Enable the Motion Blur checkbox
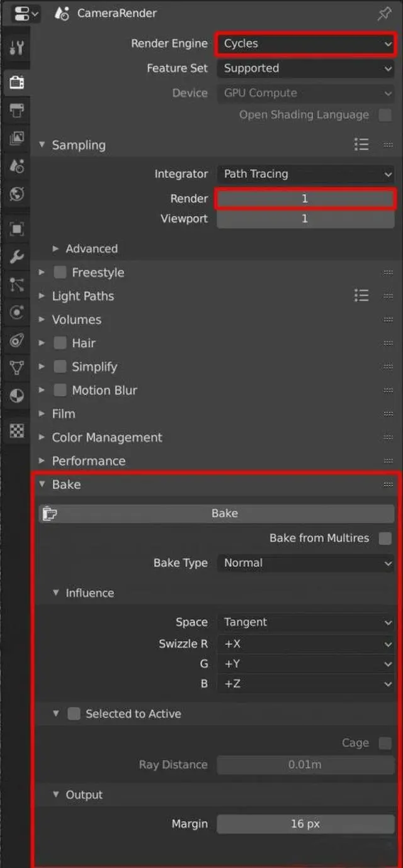The image size is (403, 868). coord(60,390)
